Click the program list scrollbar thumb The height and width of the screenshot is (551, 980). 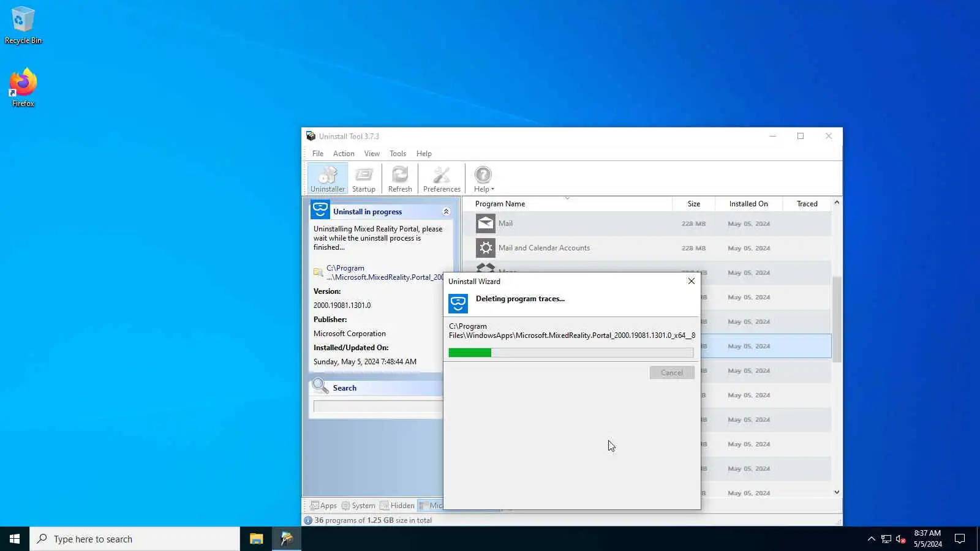pos(837,319)
